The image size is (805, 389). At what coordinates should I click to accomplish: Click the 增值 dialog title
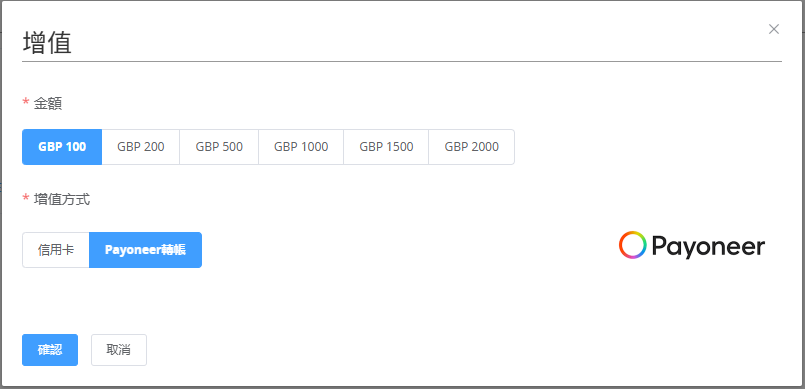tap(47, 43)
